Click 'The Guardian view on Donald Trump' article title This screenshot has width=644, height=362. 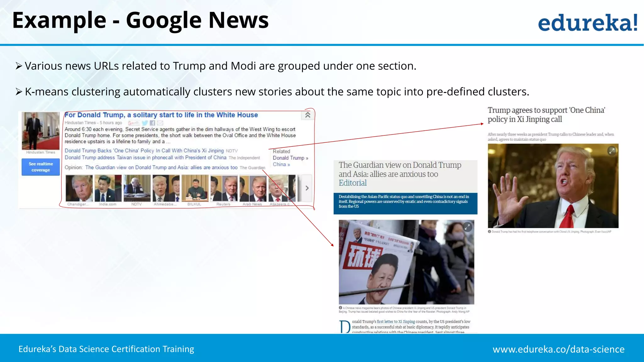coord(400,169)
